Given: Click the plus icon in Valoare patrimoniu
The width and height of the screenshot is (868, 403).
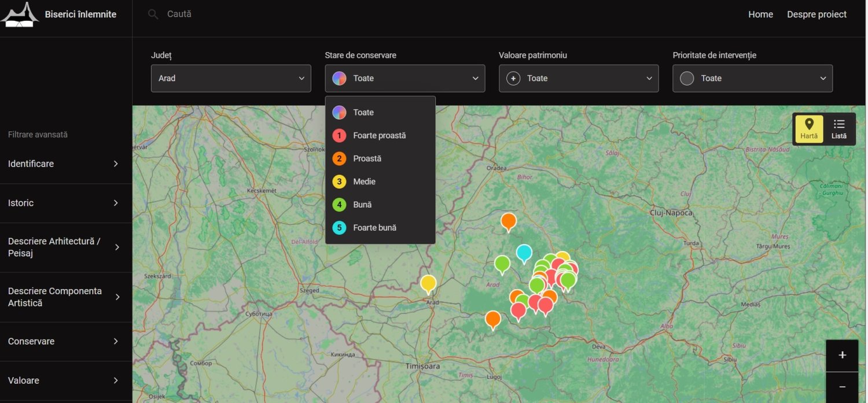Looking at the screenshot, I should point(513,79).
